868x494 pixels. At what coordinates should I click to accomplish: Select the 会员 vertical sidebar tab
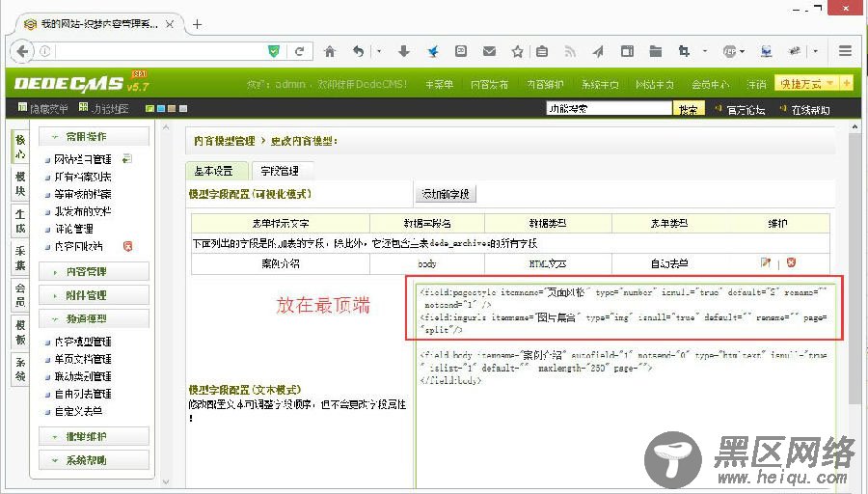click(x=20, y=295)
